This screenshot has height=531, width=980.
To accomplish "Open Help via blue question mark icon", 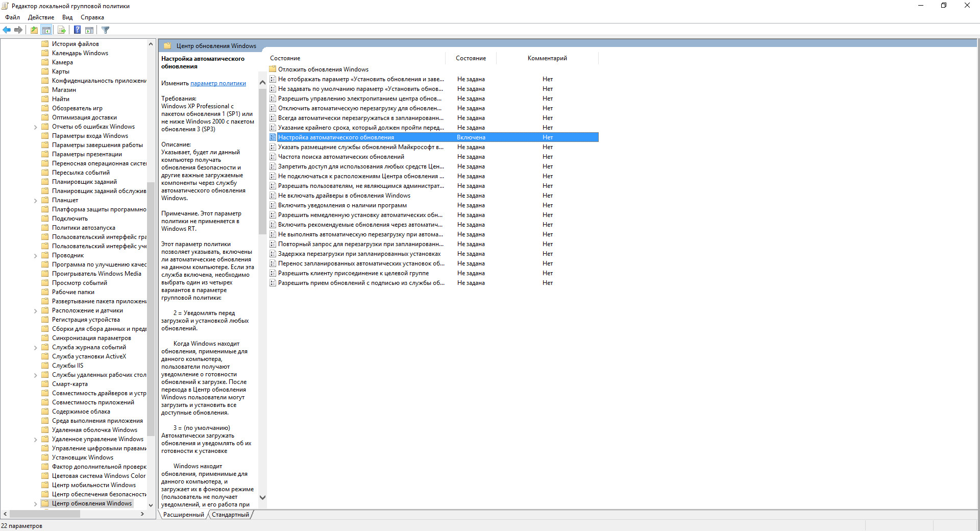I will tap(77, 30).
